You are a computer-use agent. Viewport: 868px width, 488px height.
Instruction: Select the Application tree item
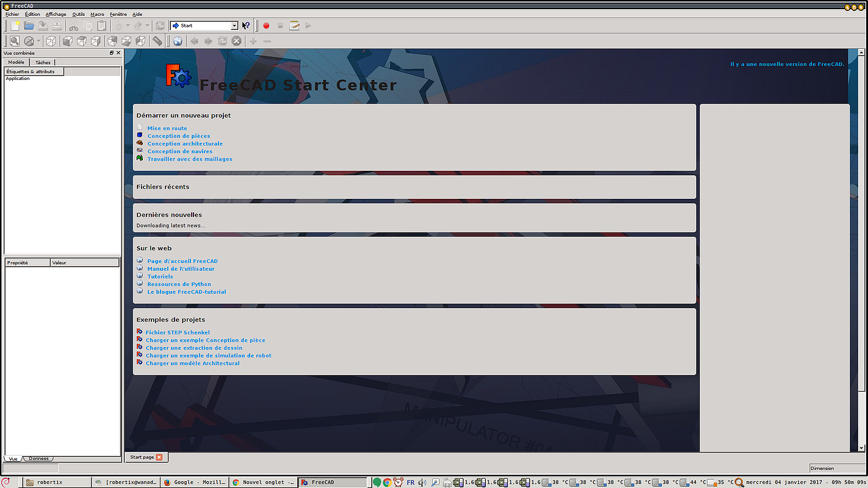coord(18,79)
